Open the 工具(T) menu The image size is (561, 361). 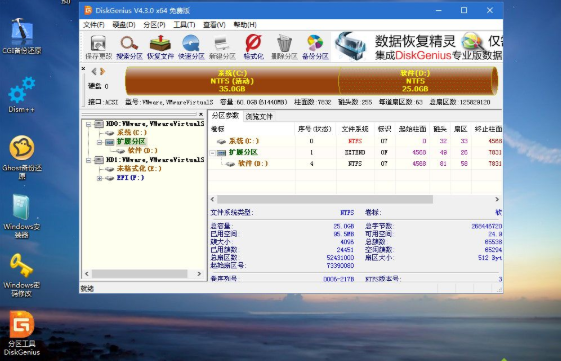click(184, 25)
